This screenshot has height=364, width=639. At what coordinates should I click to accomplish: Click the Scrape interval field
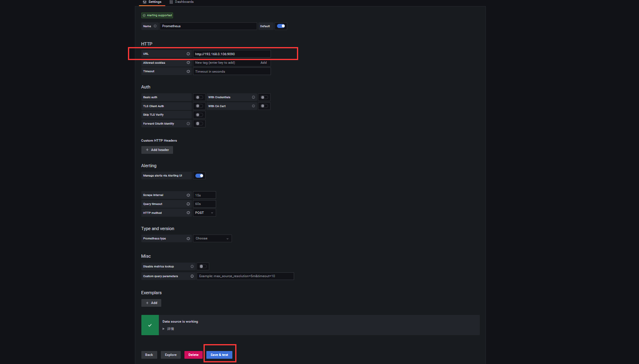click(204, 195)
